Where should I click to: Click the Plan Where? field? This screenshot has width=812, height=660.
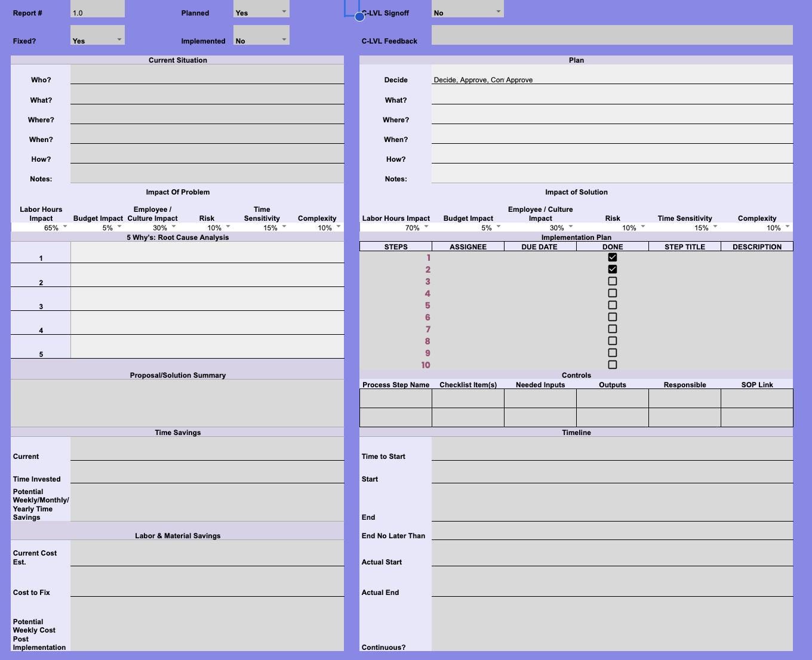(612, 114)
